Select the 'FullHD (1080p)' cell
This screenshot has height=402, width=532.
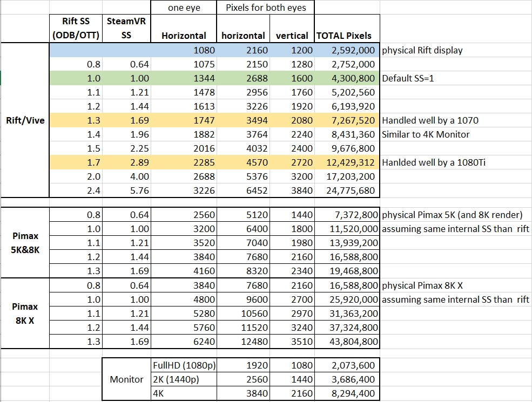pos(184,365)
